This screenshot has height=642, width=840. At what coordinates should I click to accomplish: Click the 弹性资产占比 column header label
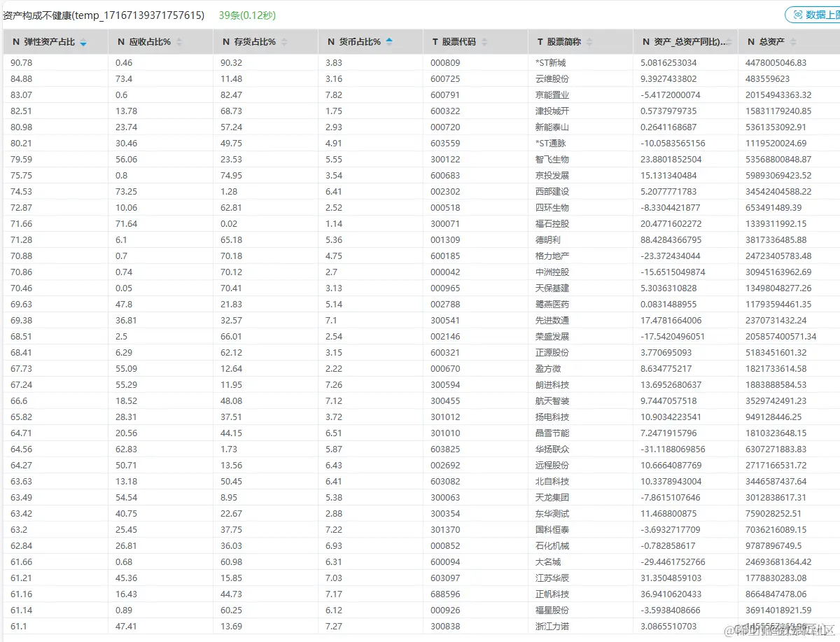click(49, 42)
